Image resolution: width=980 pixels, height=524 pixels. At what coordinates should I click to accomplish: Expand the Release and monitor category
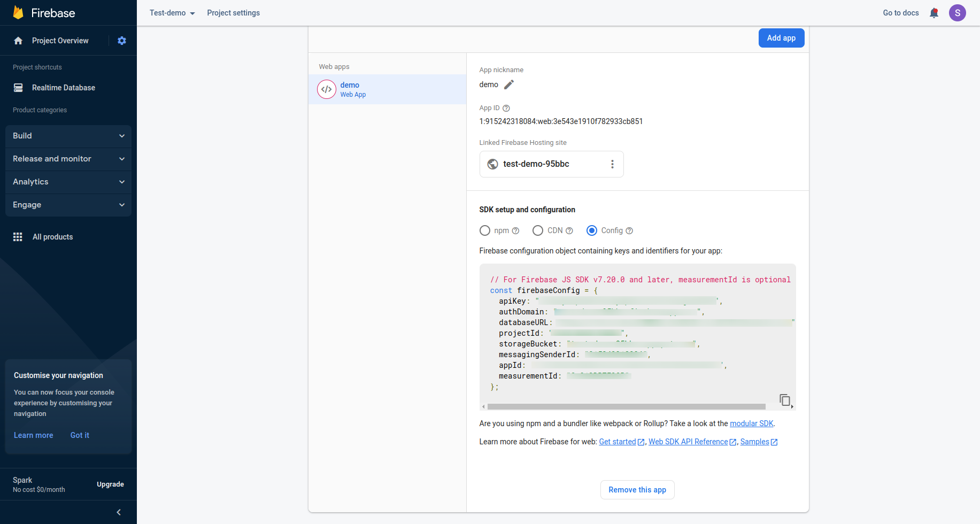point(68,159)
